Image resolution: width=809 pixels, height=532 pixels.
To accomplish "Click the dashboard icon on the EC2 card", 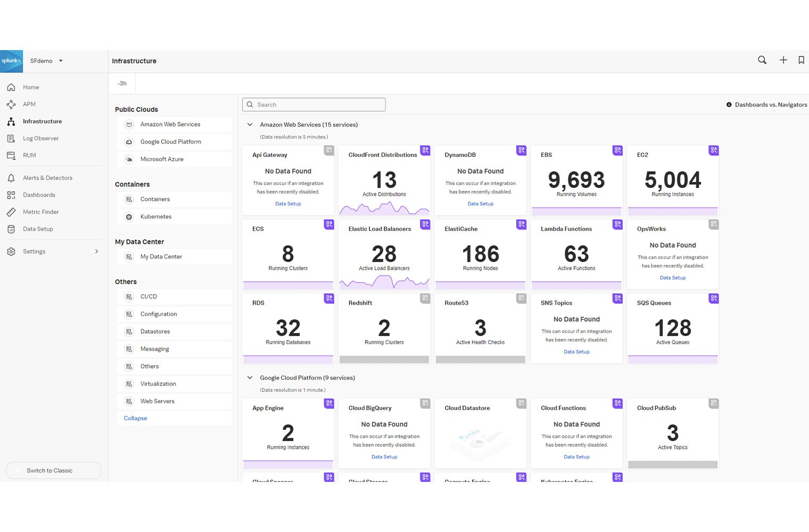I will (x=714, y=151).
